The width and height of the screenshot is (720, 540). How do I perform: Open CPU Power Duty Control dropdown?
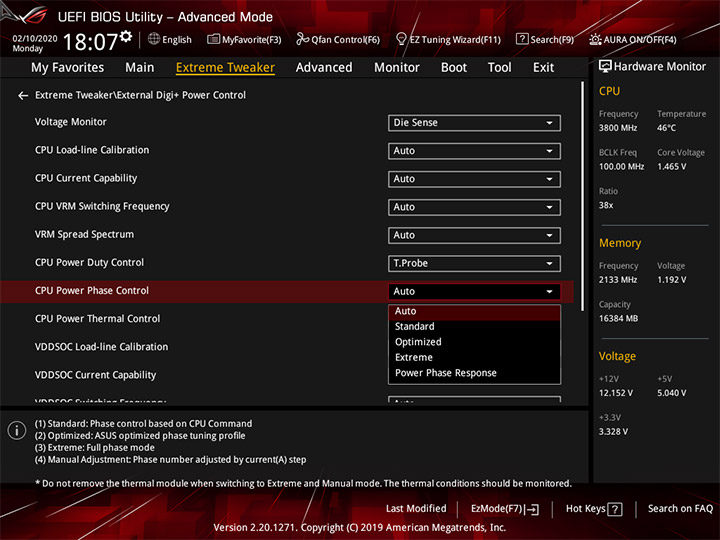[x=474, y=264]
